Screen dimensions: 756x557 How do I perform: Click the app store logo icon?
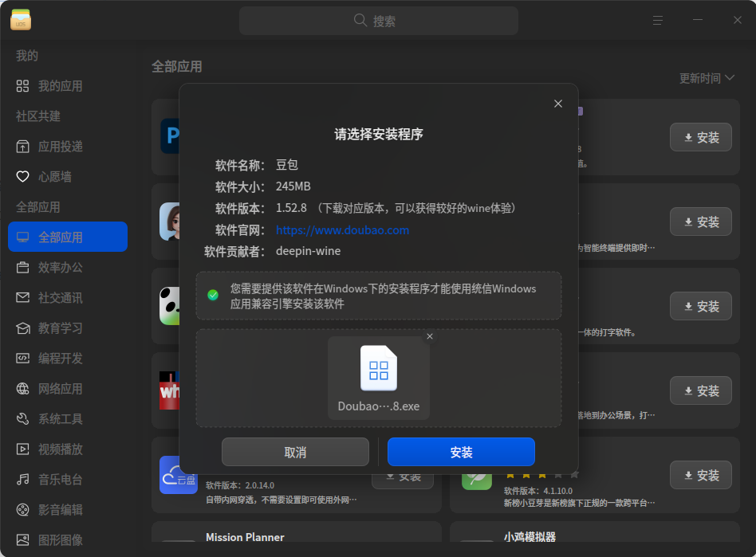click(x=21, y=20)
